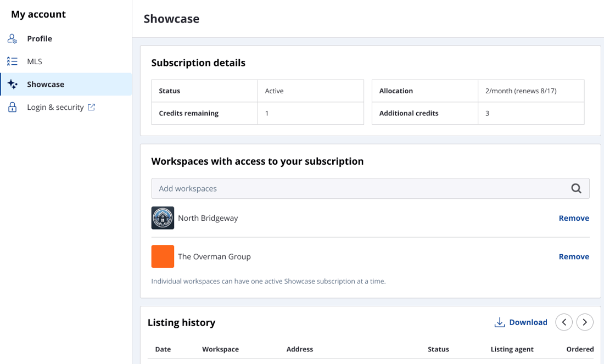Click the MLS list icon
604x364 pixels.
pyautogui.click(x=12, y=61)
